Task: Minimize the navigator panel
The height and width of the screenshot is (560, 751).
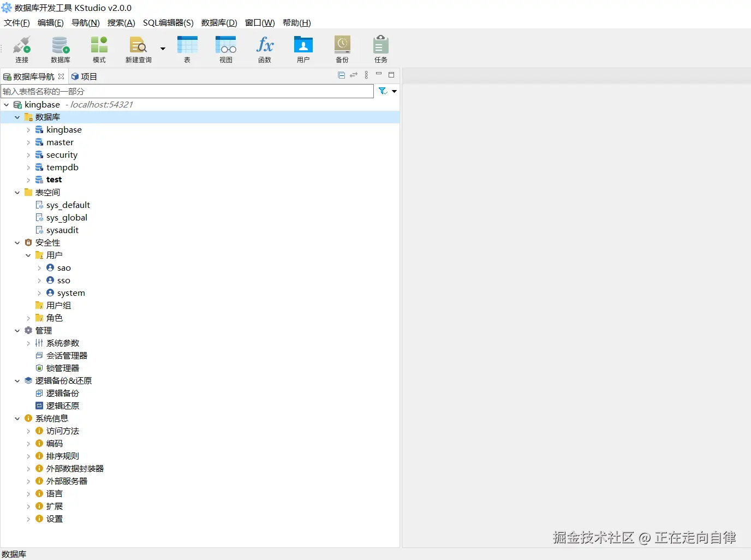Action: [x=379, y=74]
